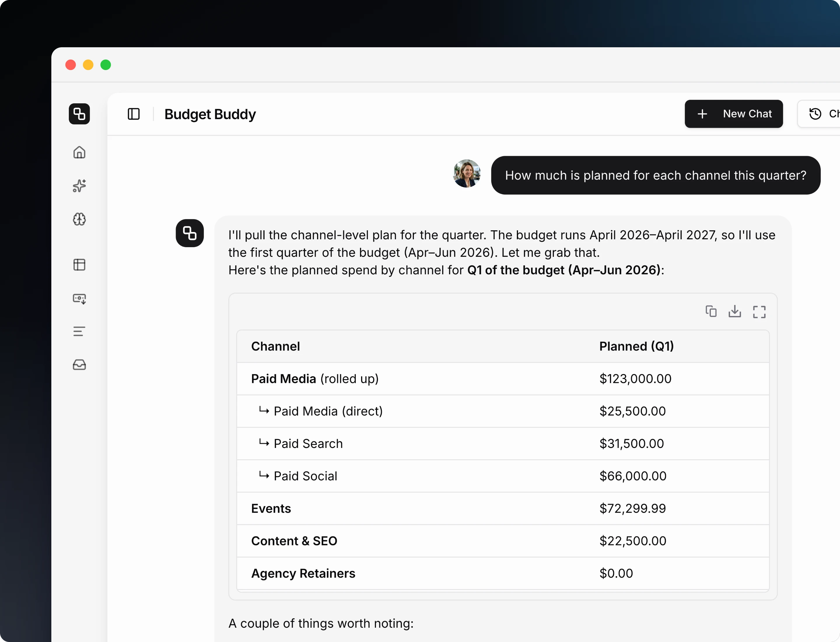This screenshot has height=642, width=840.
Task: Expand the table to fullscreen
Action: coord(759,312)
